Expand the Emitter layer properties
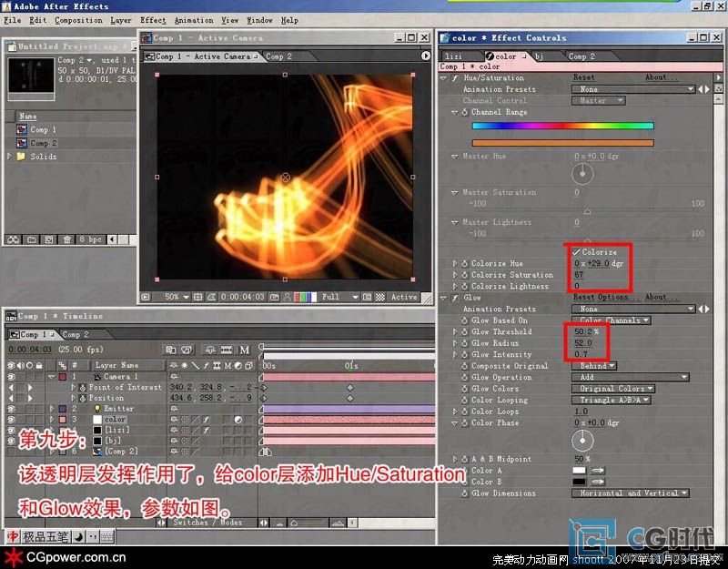 pyautogui.click(x=53, y=409)
